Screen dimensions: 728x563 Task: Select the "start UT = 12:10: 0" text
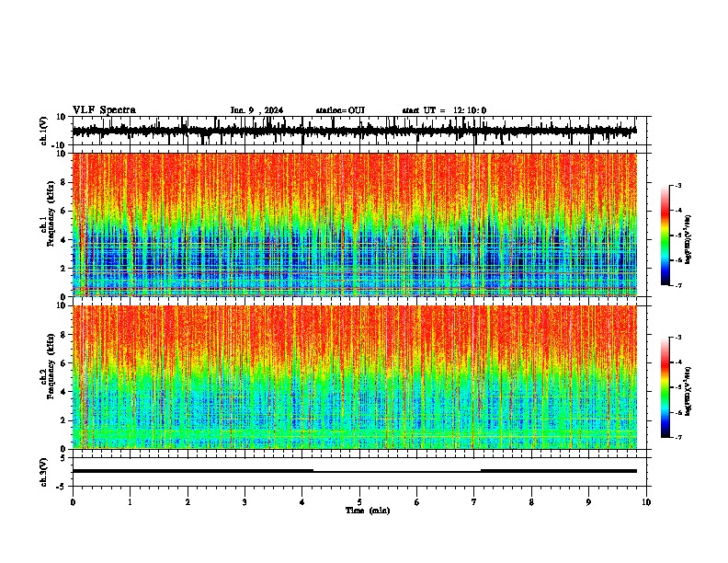click(444, 110)
